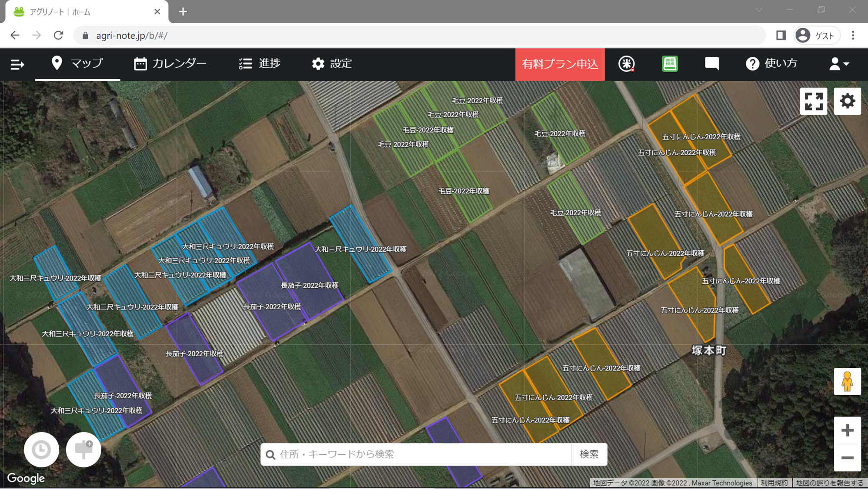Open the 設定 menu item

(x=332, y=63)
